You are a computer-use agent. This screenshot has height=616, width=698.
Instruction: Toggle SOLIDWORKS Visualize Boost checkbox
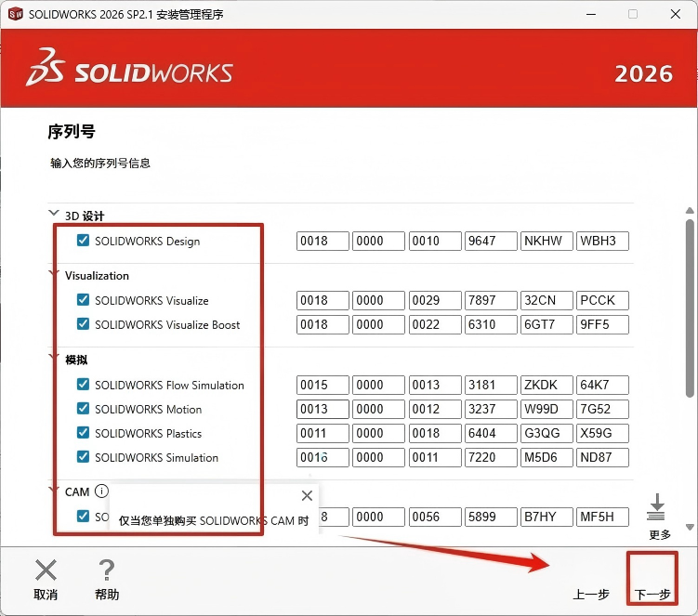pos(84,324)
